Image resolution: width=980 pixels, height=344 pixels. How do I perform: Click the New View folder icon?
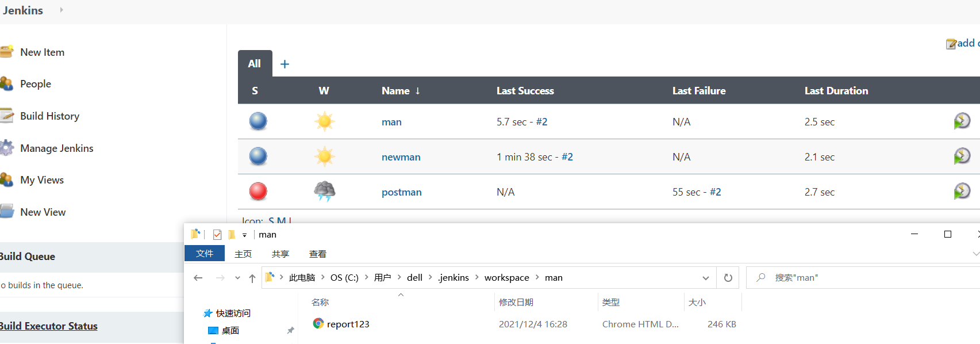point(6,212)
